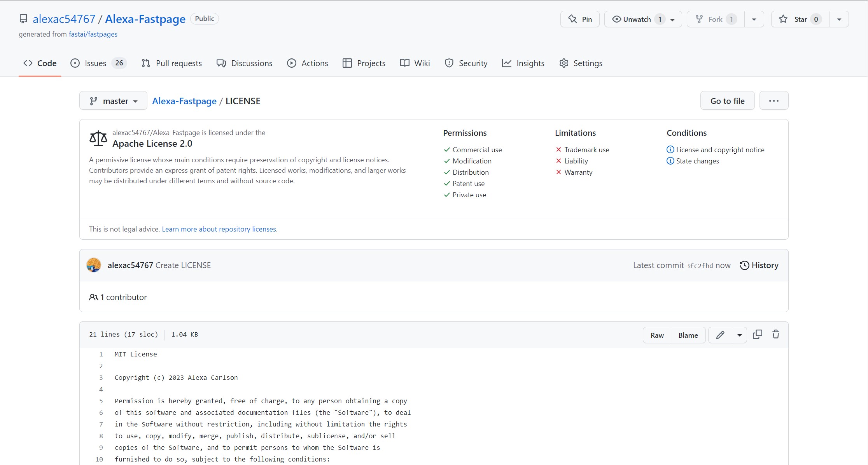Click line number 5 of the file

pyautogui.click(x=101, y=401)
